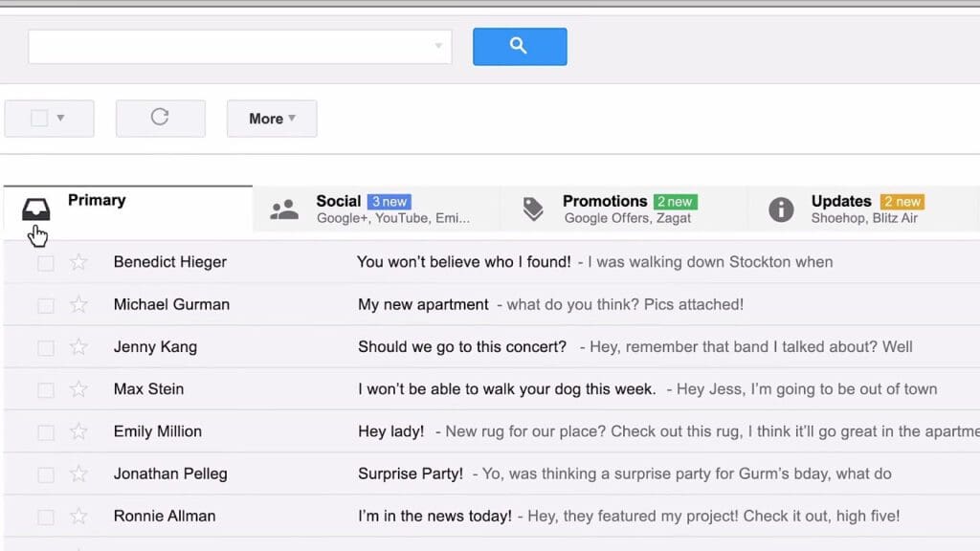Open the select-all dropdown arrow
Screen dimensions: 980x551
click(x=60, y=118)
